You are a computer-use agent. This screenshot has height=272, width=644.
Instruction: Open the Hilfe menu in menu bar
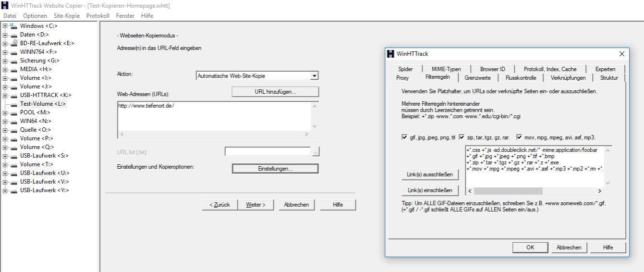(147, 16)
